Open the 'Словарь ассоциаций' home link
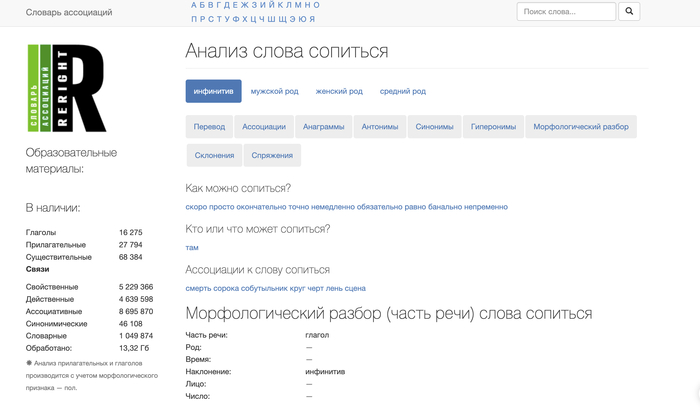The width and height of the screenshot is (700, 410). tap(70, 12)
